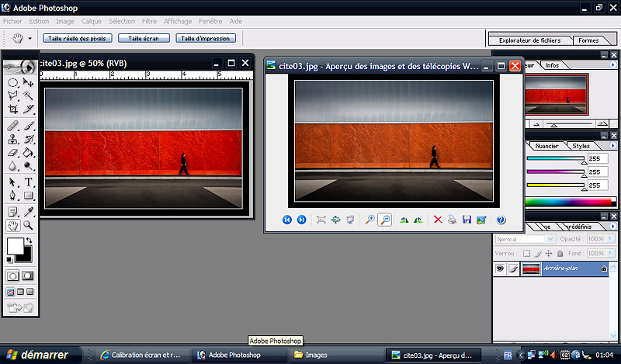
Task: Click Print icon in image viewer
Action: [452, 220]
